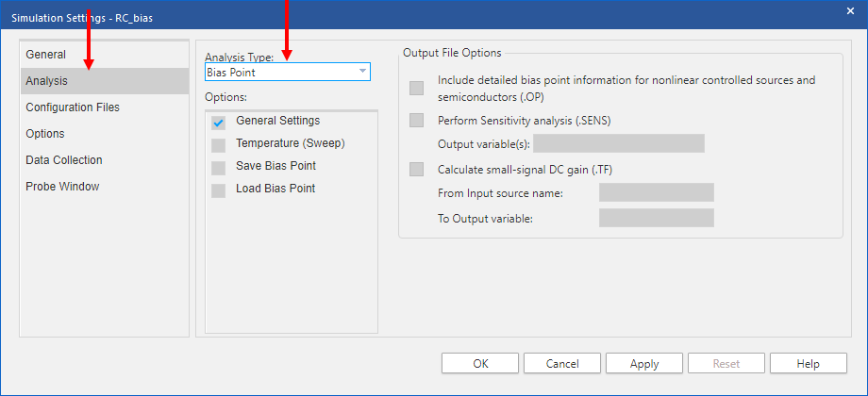The image size is (868, 396).
Task: Open the Analysis Type dropdown
Action: point(288,72)
